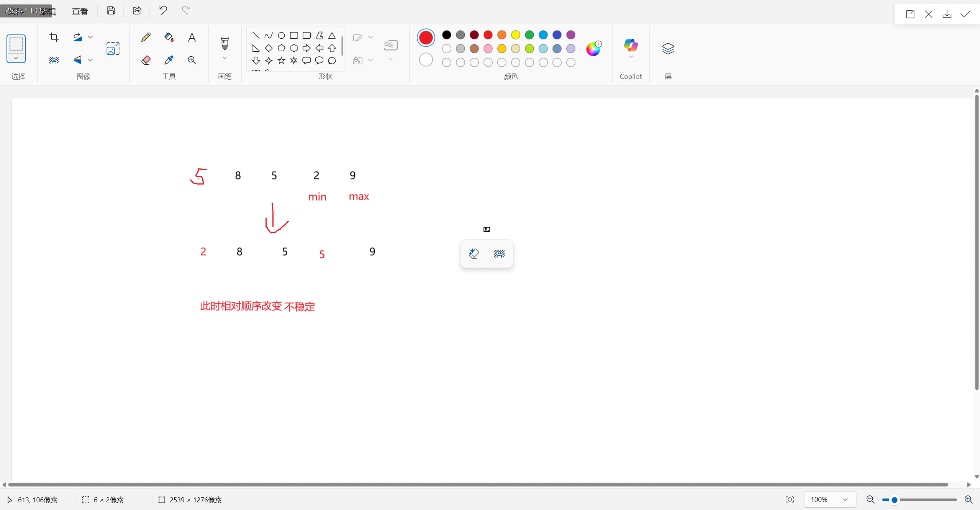Click the vertical scrollbar thumb

[x=977, y=242]
